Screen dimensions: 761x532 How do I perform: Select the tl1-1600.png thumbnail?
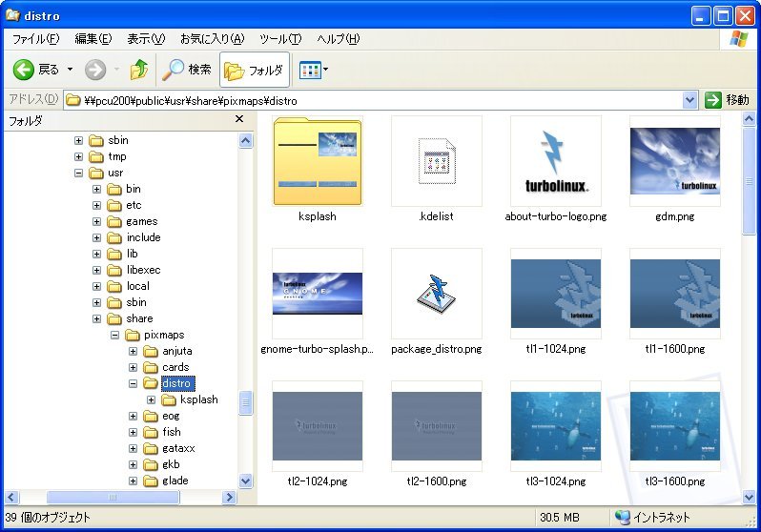[675, 294]
